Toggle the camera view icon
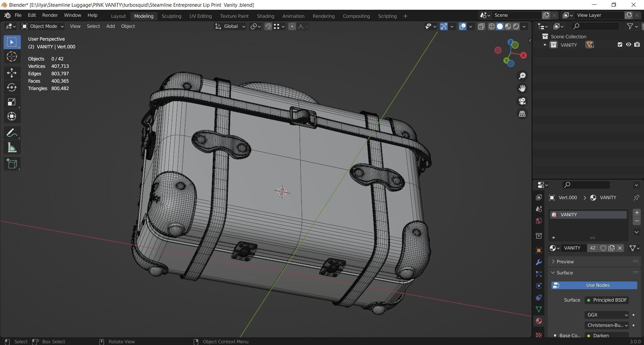This screenshot has width=644, height=345. tap(522, 101)
